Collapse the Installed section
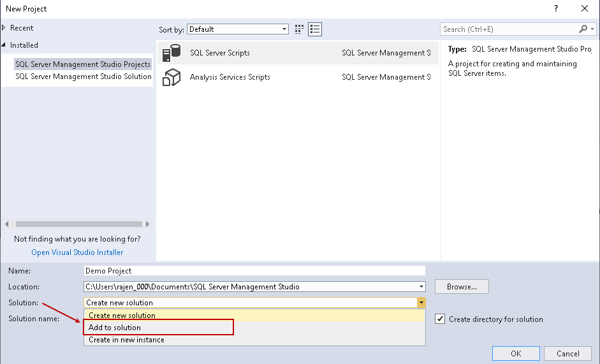Screen dimensions: 600x364 coord(4,45)
